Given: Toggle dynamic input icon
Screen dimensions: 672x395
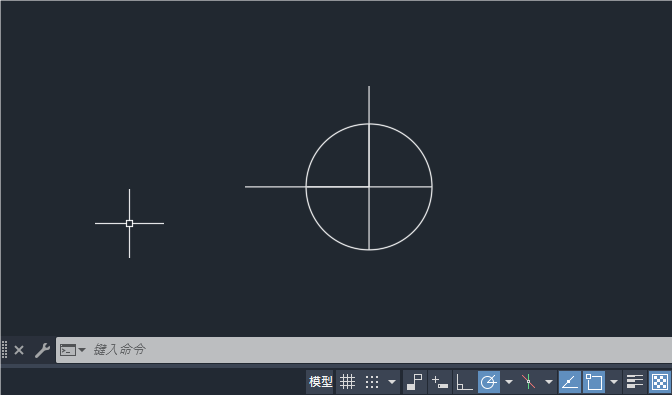Looking at the screenshot, I should pos(440,381).
